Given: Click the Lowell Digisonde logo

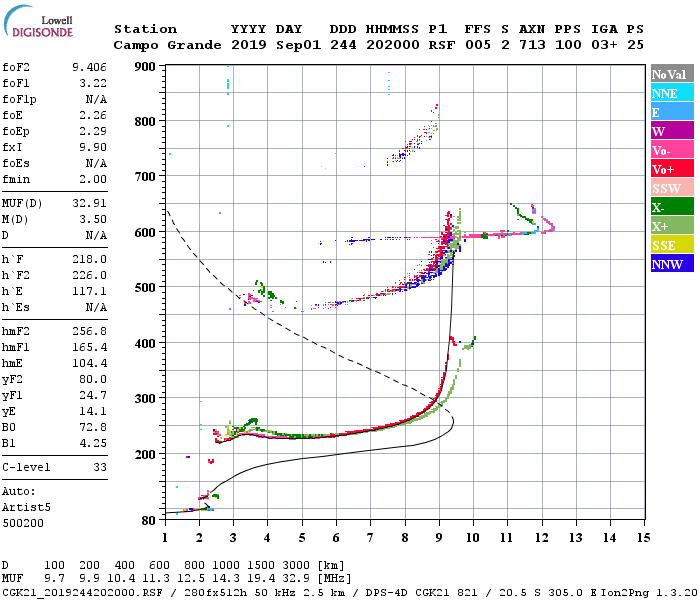Looking at the screenshot, I should tap(38, 21).
